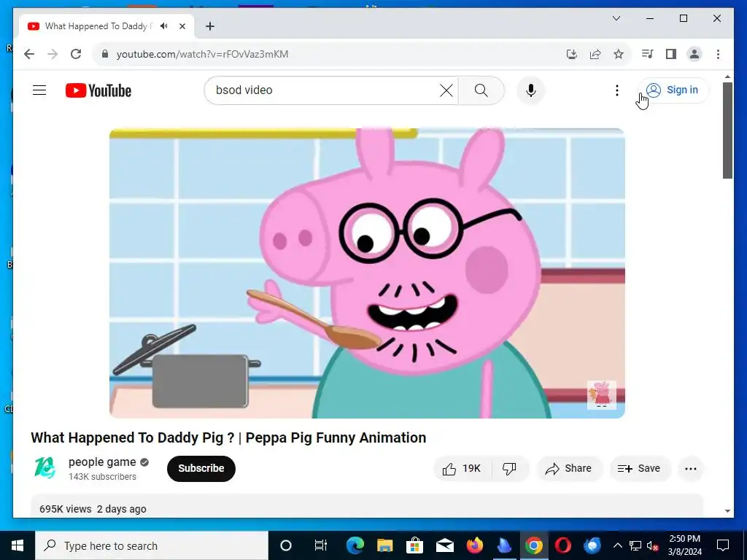Click the magnifier search button
The image size is (747, 560).
(x=481, y=90)
